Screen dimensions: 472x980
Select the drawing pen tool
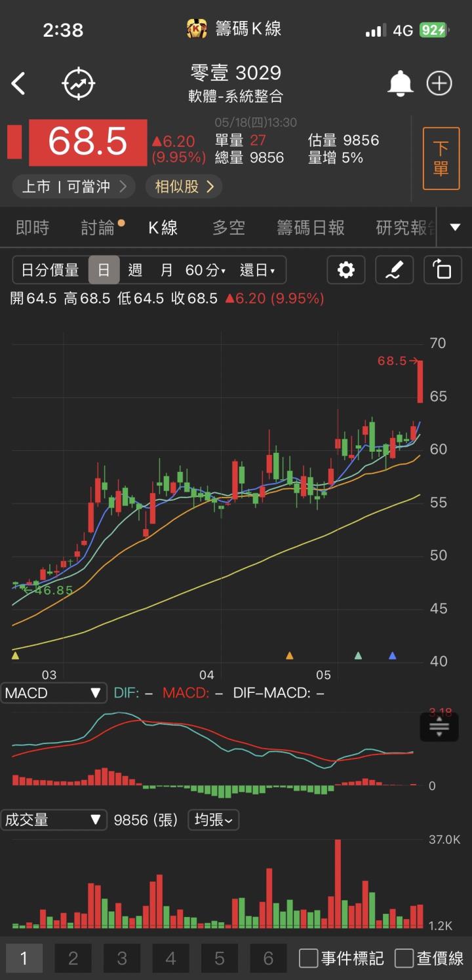pos(394,270)
